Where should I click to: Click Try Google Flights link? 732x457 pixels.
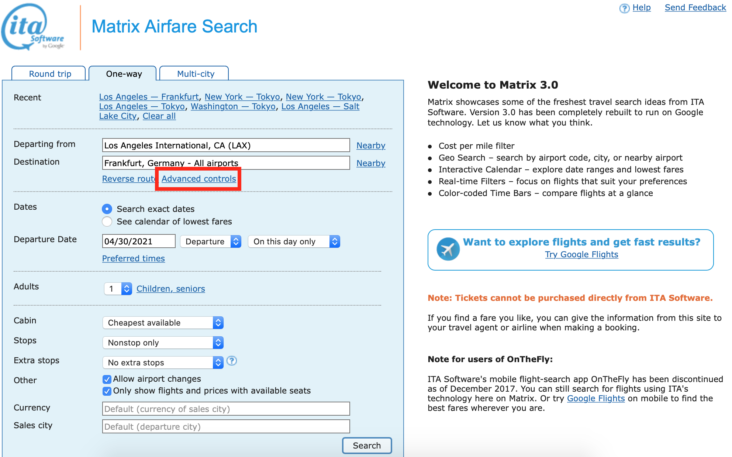click(581, 254)
